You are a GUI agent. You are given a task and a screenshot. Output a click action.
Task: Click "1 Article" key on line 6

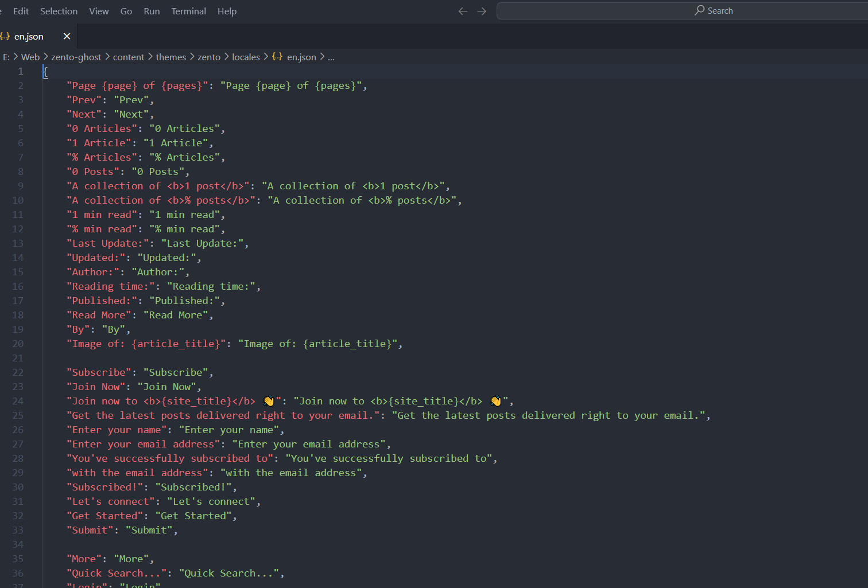pos(99,143)
